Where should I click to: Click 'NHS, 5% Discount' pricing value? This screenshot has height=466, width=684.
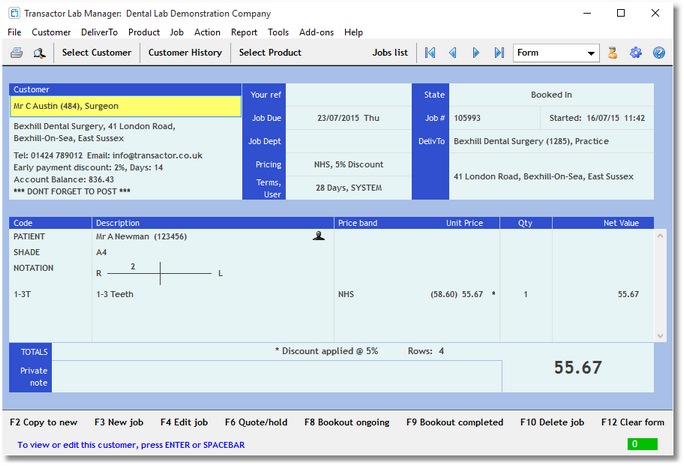click(349, 164)
